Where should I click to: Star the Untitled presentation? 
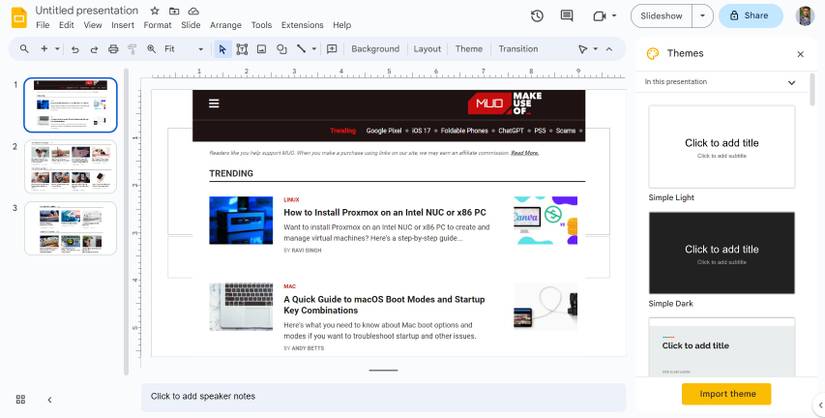(x=155, y=11)
